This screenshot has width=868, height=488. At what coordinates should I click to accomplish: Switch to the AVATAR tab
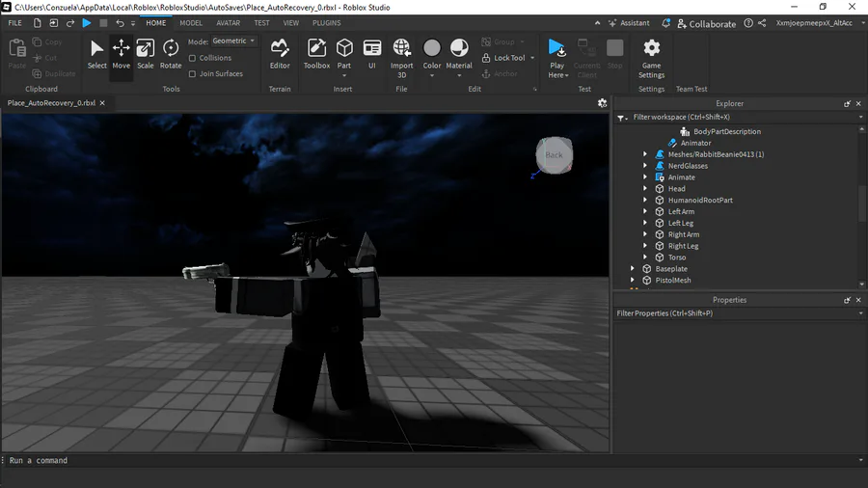point(228,23)
